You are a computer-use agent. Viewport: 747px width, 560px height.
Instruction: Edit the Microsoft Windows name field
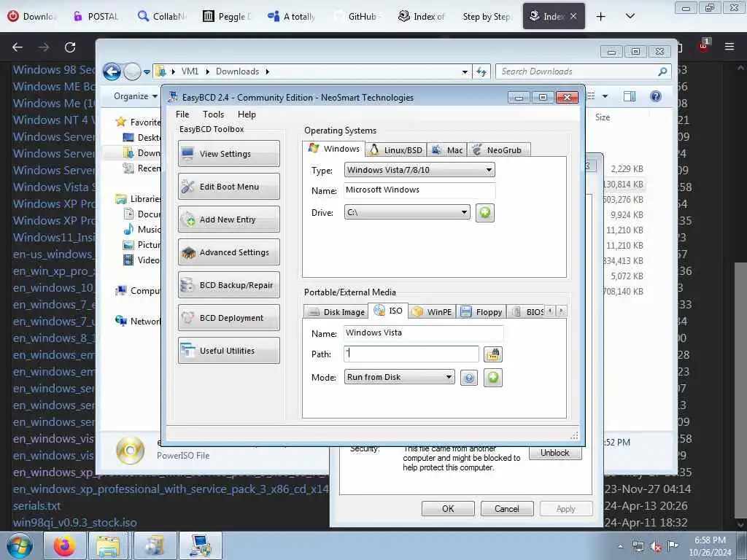click(x=419, y=190)
